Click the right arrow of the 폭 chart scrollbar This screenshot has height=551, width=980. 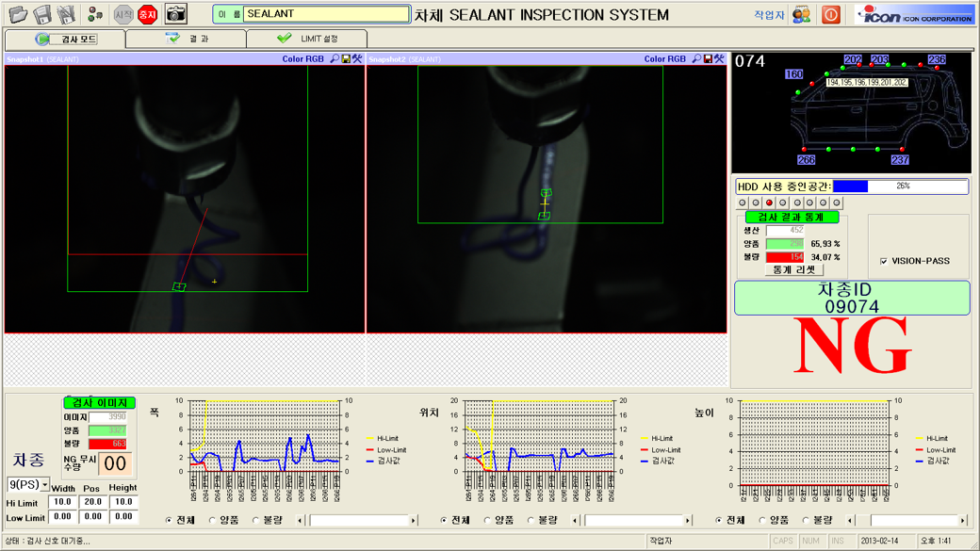(x=413, y=520)
